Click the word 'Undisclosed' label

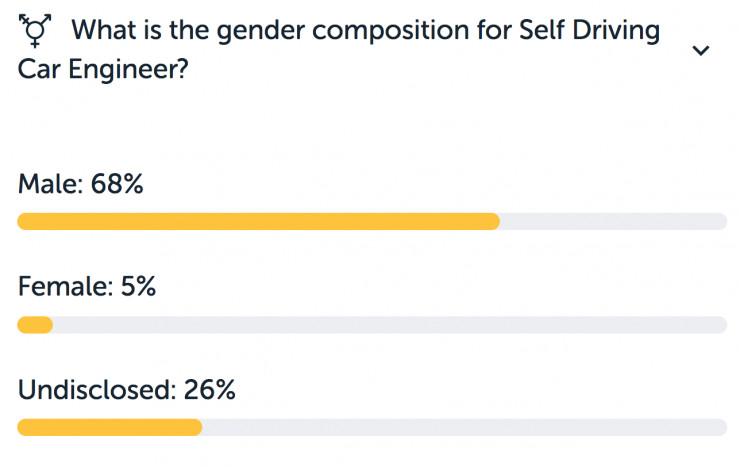pyautogui.click(x=94, y=390)
